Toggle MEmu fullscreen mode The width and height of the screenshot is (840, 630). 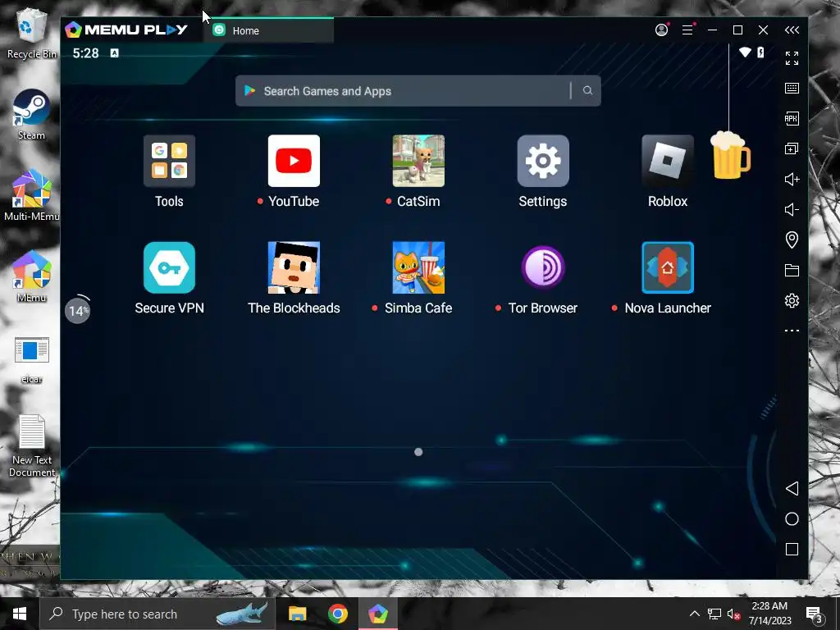(x=792, y=58)
